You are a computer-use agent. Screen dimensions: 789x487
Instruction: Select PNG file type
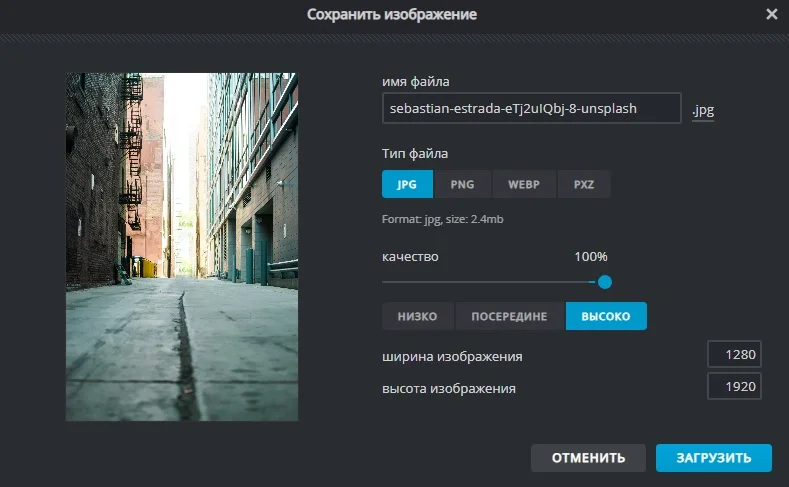pyautogui.click(x=462, y=184)
